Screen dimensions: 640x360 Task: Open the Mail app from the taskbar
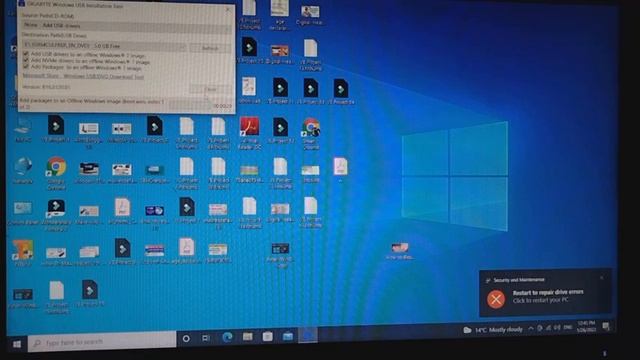pos(288,336)
